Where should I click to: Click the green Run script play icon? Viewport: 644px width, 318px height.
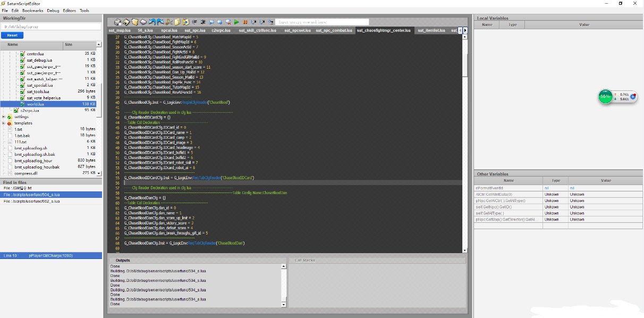[236, 22]
